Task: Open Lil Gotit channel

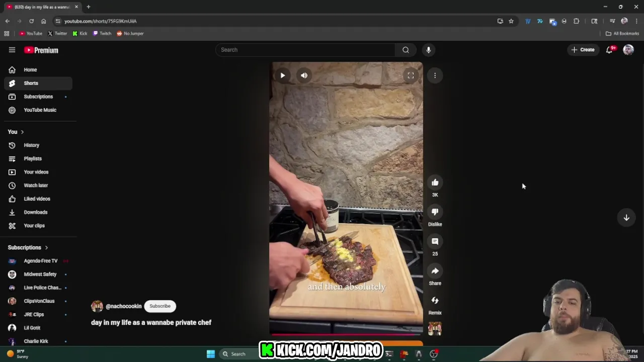Action: (38, 328)
